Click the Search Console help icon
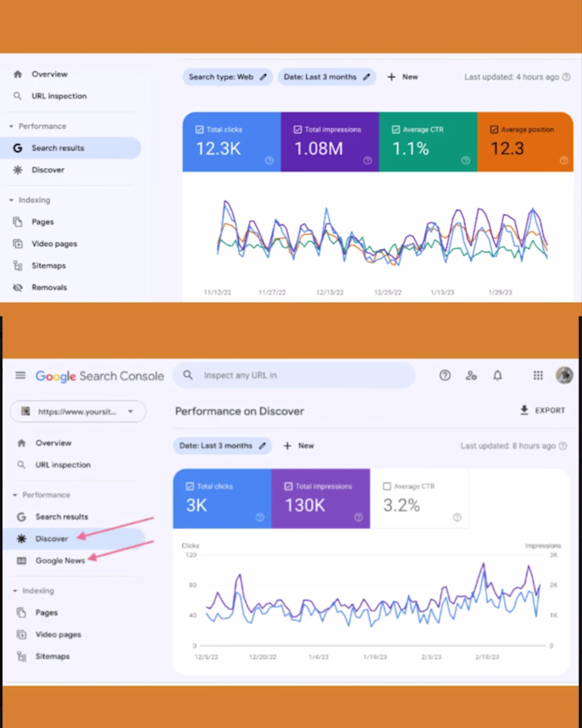This screenshot has height=728, width=582. click(445, 375)
